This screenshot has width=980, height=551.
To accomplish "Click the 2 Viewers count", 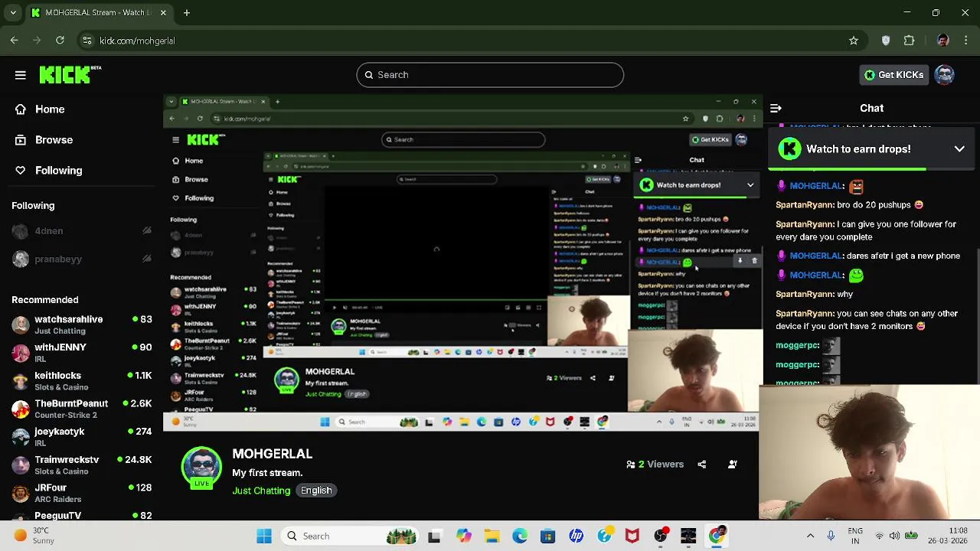I will pyautogui.click(x=655, y=464).
